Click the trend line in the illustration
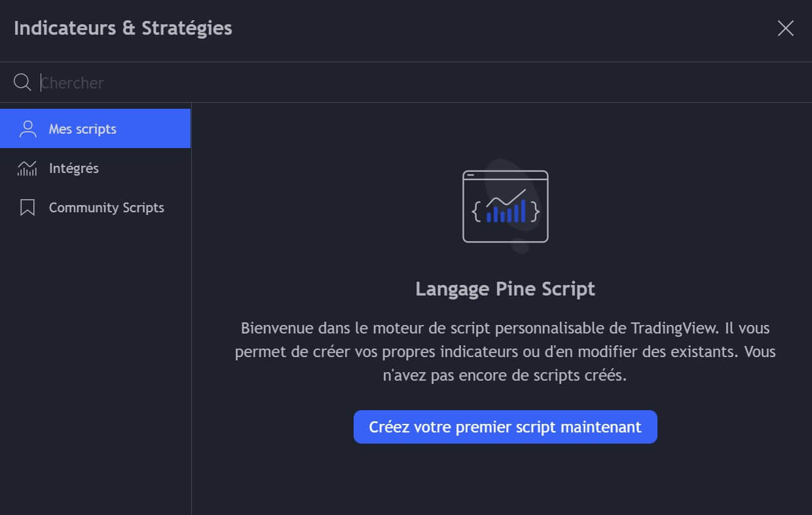 [x=506, y=197]
